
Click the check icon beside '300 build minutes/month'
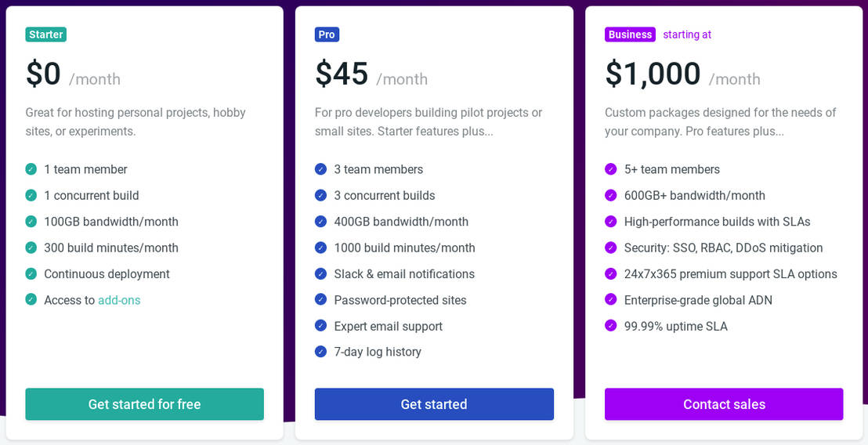31,248
